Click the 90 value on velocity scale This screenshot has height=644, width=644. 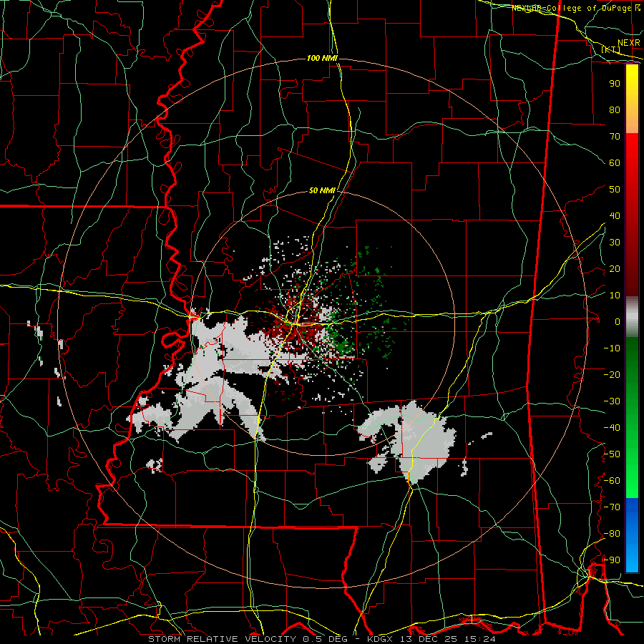click(x=615, y=84)
